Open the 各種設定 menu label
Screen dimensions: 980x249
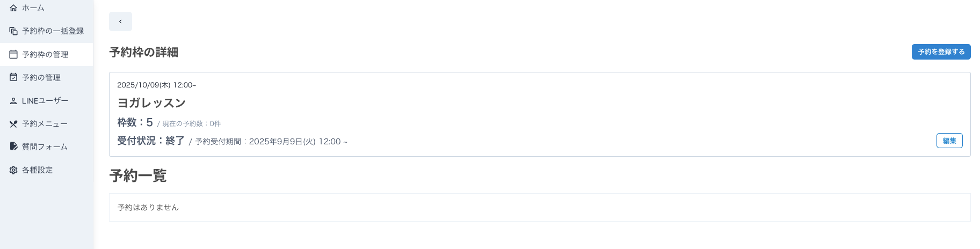(x=37, y=170)
